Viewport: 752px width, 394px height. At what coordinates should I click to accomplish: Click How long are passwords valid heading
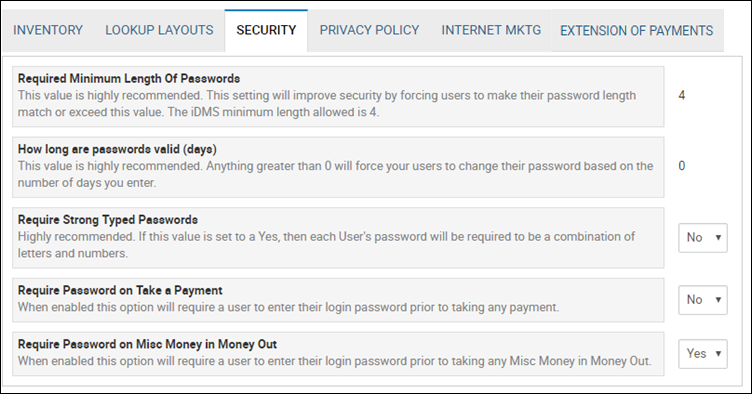[117, 149]
